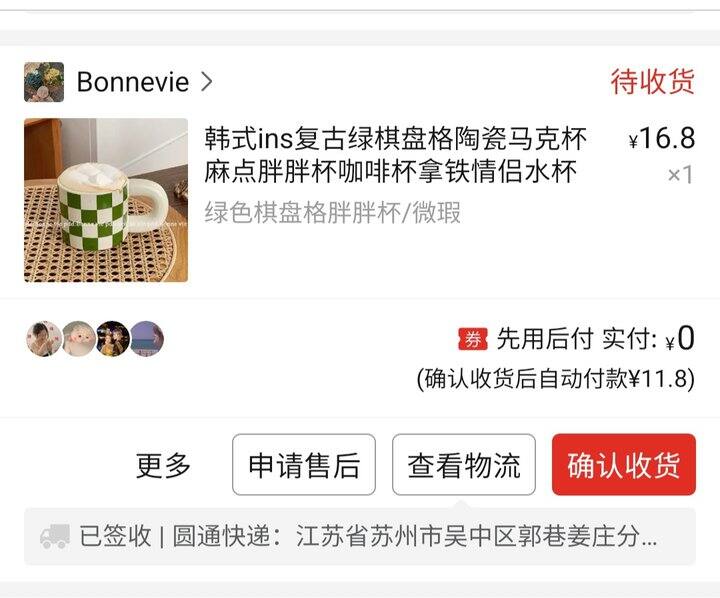Image resolution: width=720 pixels, height=598 pixels.
Task: Open the 已签收 圆通快递 logistics status bar
Action: point(360,536)
